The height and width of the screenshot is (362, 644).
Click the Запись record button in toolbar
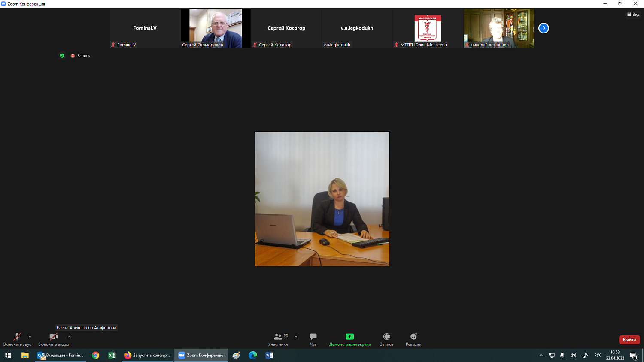386,338
